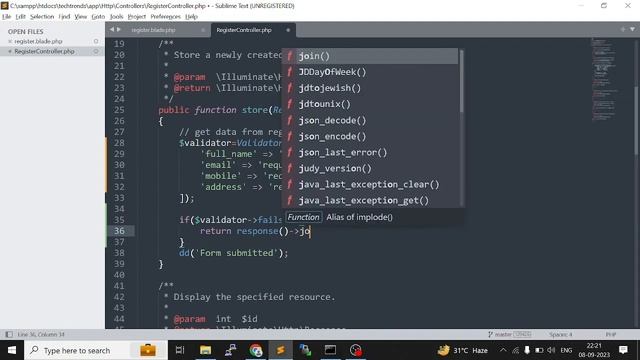Select the RegisterController.php tab
Screen dimensions: 640x360
pos(244,30)
